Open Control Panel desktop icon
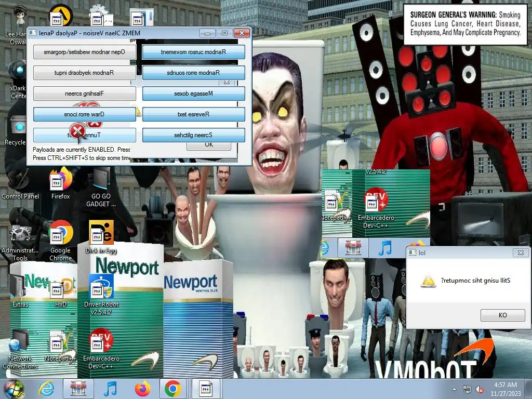 tap(20, 183)
